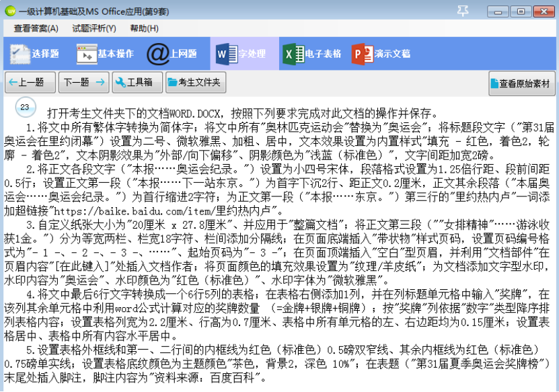Click text "纹理/羊皮纸" in requirement 3
Image resolution: width=559 pixels, height=392 pixels.
point(385,266)
